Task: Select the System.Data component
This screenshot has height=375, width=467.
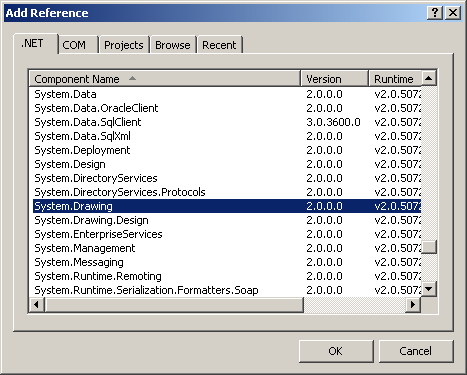Action: point(227,94)
